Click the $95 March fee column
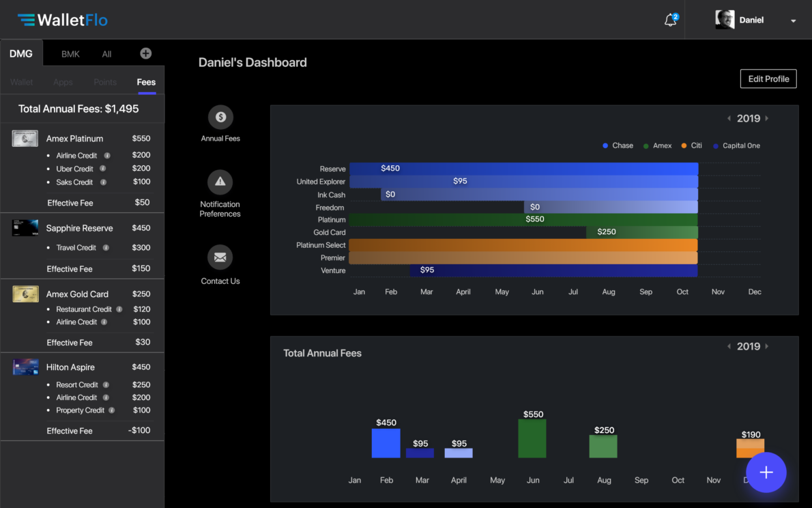Screen dimensions: 812x508 (x=420, y=453)
